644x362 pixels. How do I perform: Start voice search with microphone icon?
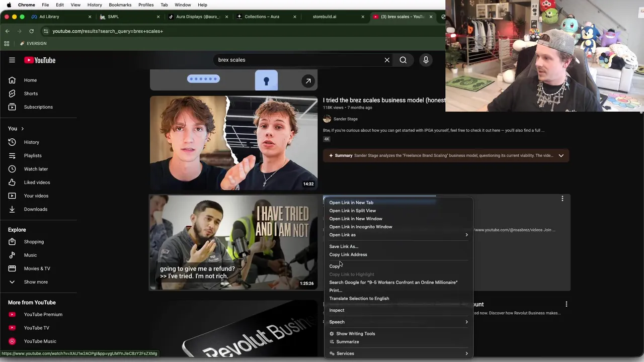[426, 60]
